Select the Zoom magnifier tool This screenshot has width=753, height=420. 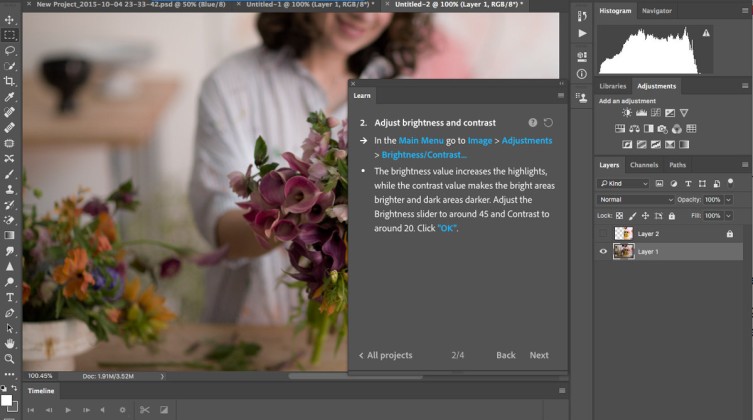(x=10, y=358)
